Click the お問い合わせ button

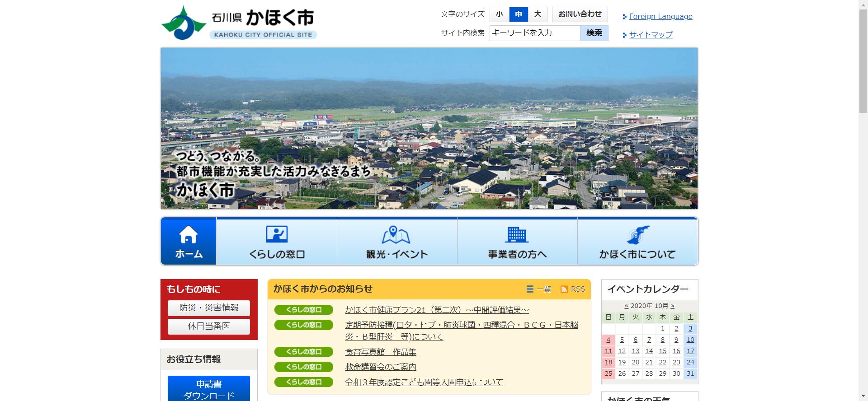pyautogui.click(x=580, y=14)
